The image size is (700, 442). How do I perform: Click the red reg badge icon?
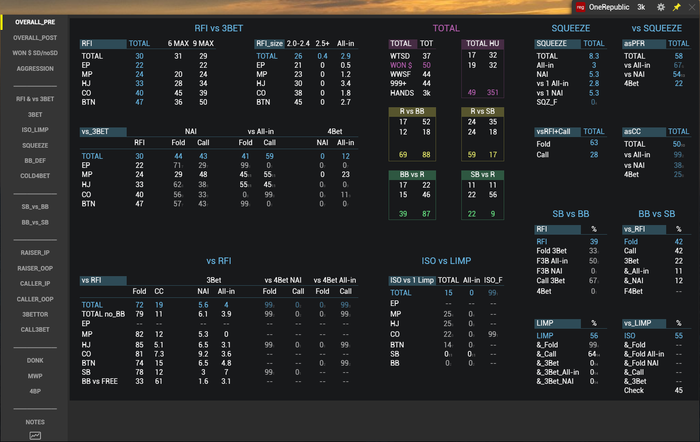[x=580, y=7]
